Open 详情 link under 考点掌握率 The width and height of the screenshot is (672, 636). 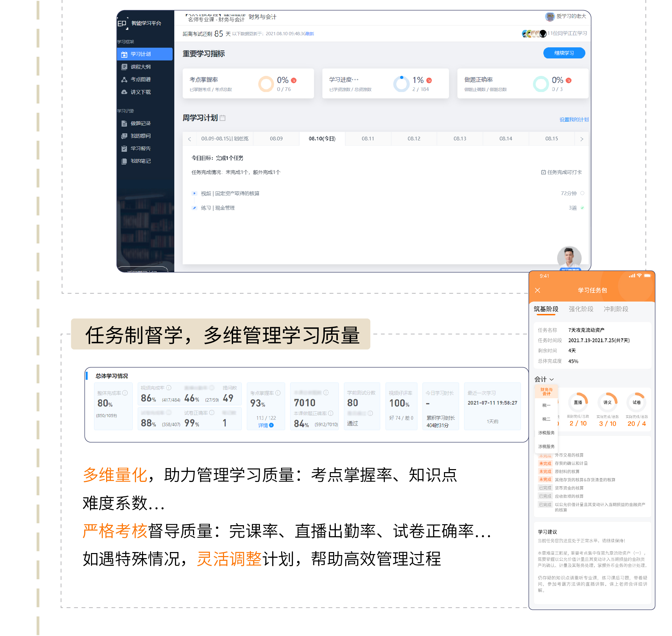pyautogui.click(x=266, y=426)
